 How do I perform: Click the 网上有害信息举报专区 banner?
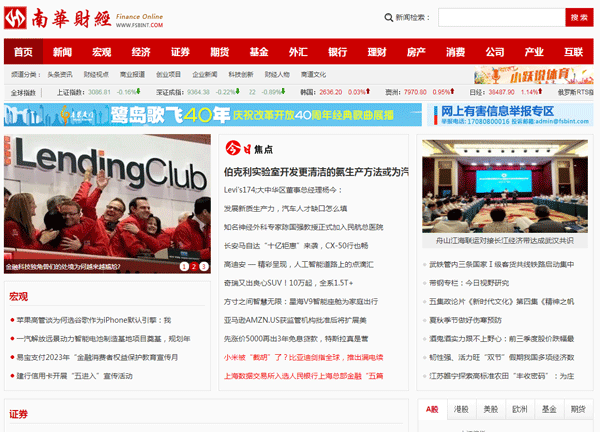click(x=510, y=115)
